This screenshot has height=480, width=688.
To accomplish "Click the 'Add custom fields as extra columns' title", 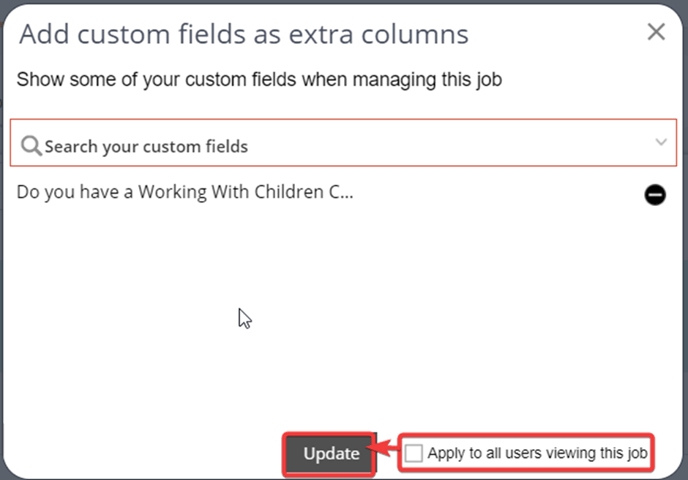I will (x=244, y=34).
